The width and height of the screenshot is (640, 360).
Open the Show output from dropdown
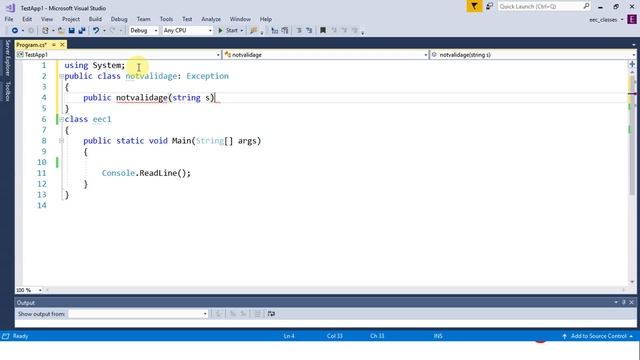coord(138,314)
